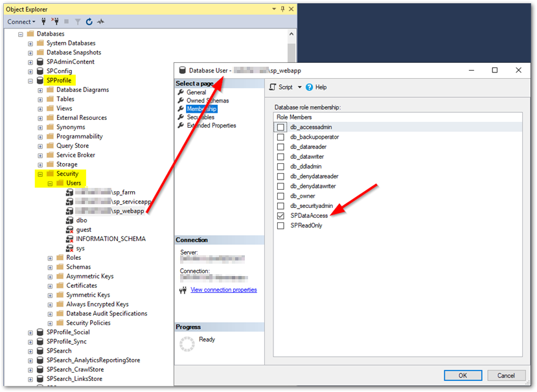
Task: Click the Stop icon in Object Explorer toolbar
Action: pyautogui.click(x=67, y=21)
